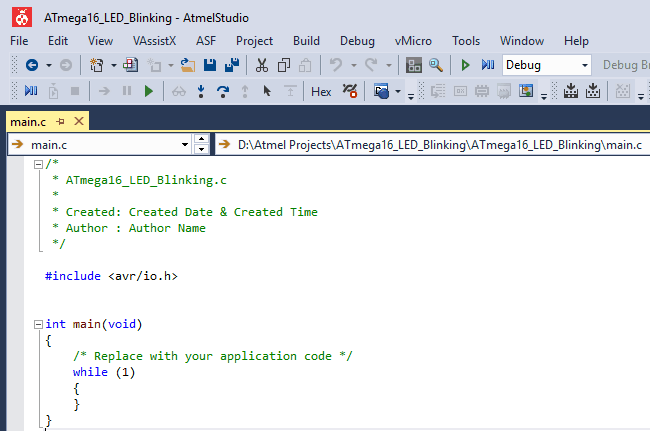Viewport: 650px width, 431px height.
Task: Create a new project
Action: pyautogui.click(x=97, y=65)
